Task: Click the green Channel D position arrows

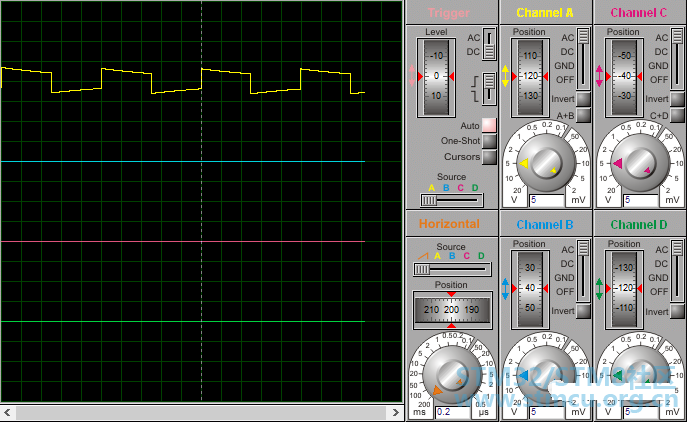Action: (599, 289)
